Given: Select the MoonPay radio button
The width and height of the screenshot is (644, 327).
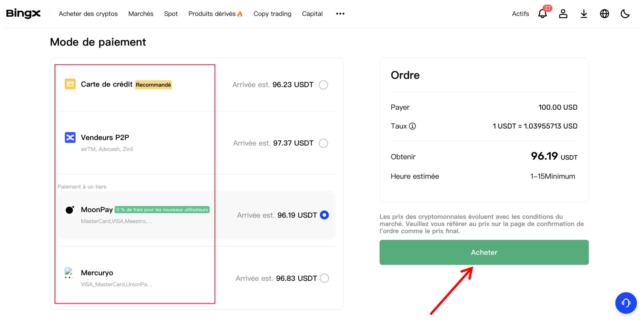Looking at the screenshot, I should click(324, 215).
